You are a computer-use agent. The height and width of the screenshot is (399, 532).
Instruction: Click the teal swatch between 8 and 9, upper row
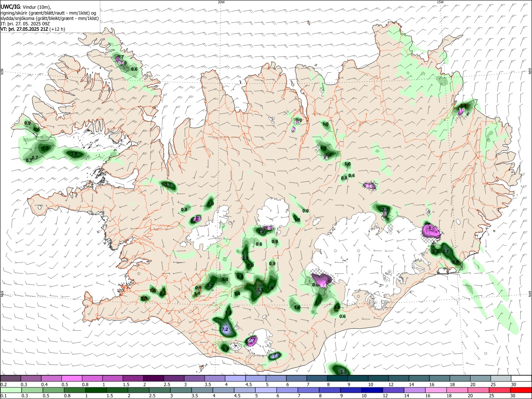pos(337,379)
